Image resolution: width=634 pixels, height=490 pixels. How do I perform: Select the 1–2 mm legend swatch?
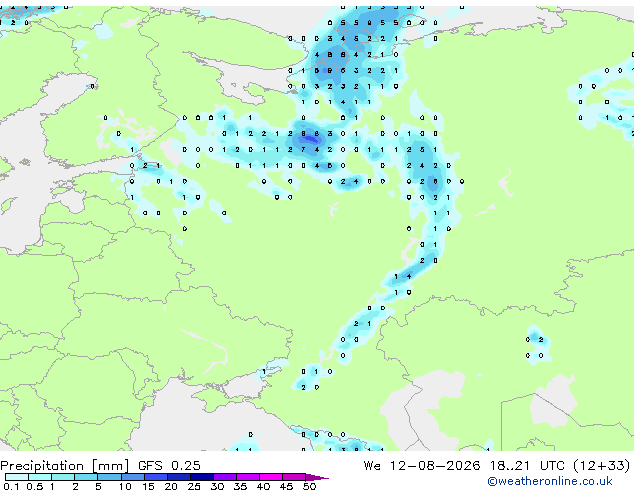pyautogui.click(x=63, y=477)
